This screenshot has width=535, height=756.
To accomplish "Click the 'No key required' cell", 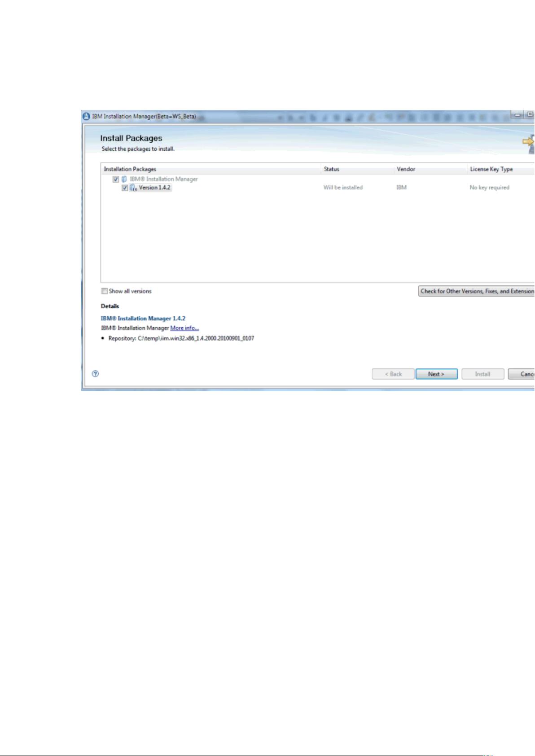I will point(490,188).
